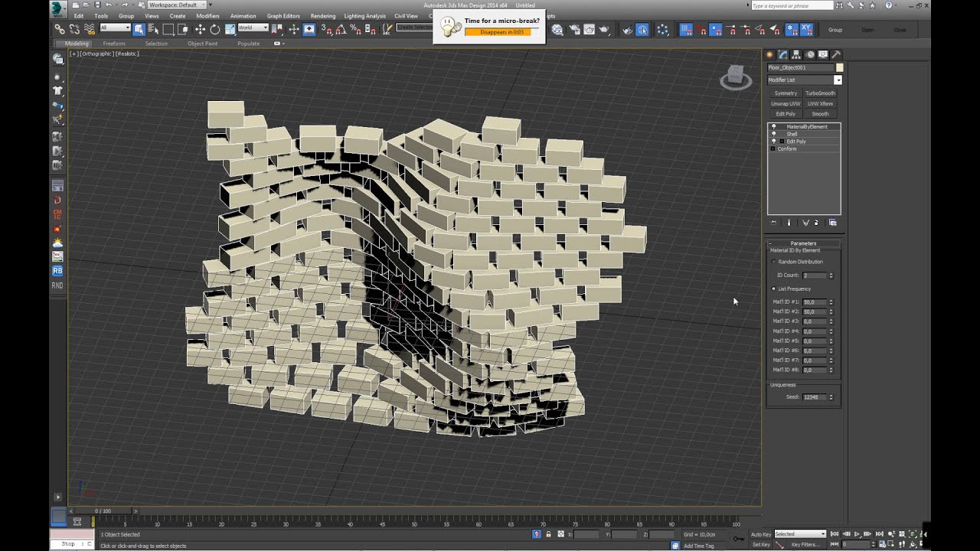
Task: Toggle the selection lock padlock icon
Action: click(x=548, y=534)
